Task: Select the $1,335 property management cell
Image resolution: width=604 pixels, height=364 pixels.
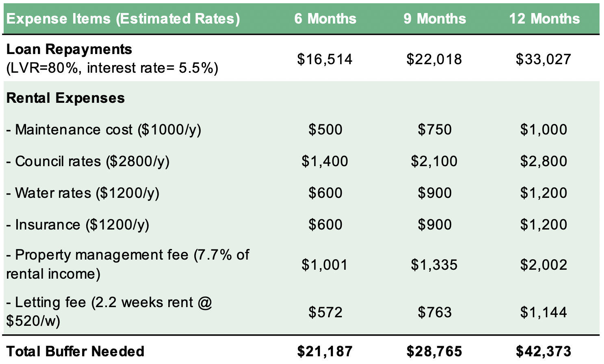Action: 434,265
